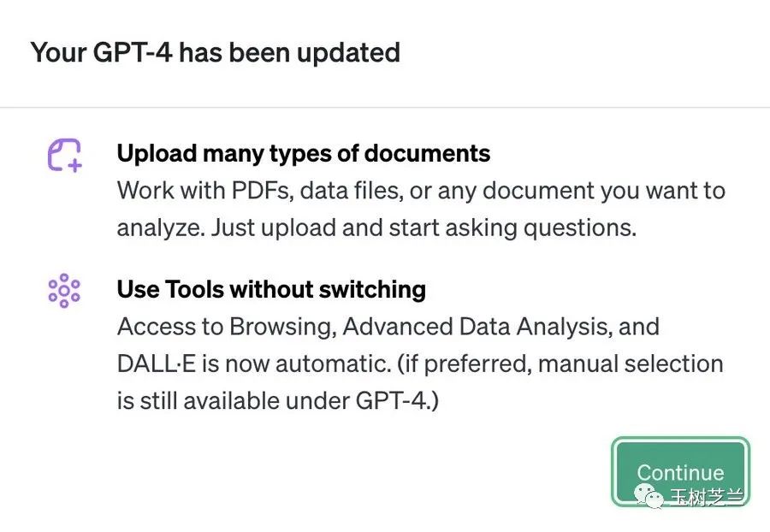This screenshot has width=770, height=532.
Task: Select the 'Your GPT-4 has been updated' title
Action: (215, 52)
